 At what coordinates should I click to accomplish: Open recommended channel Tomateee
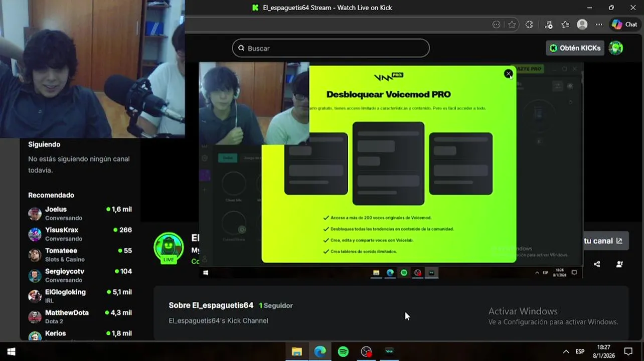click(80, 254)
